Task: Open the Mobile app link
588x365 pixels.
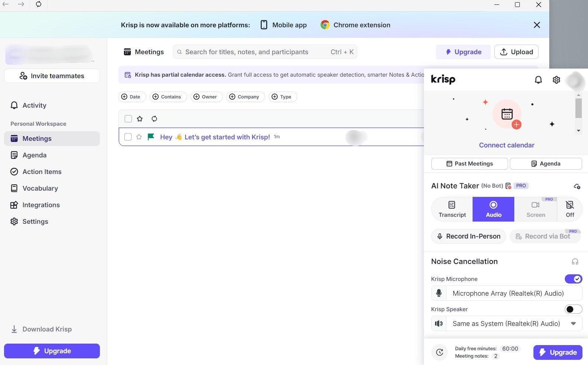Action: (x=283, y=25)
